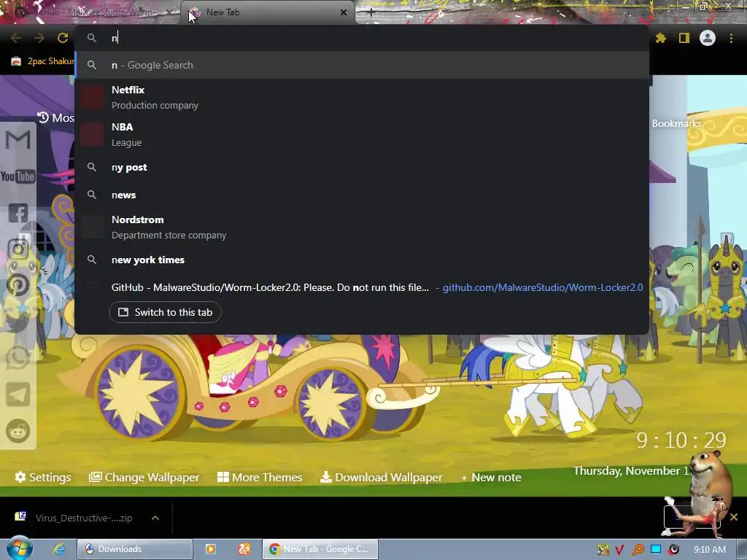This screenshot has width=747, height=560.
Task: Open Reddit shortcut in left sidebar
Action: coord(18,431)
